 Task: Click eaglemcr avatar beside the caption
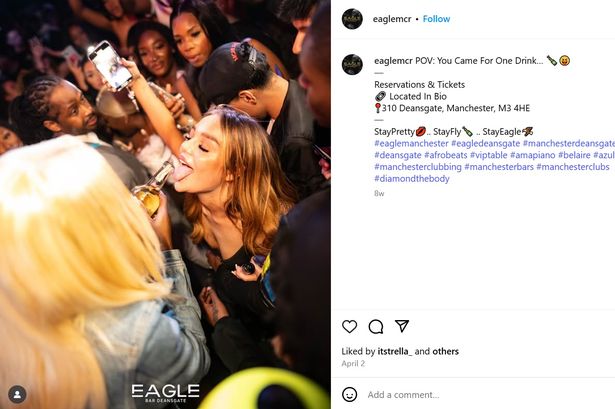point(352,65)
